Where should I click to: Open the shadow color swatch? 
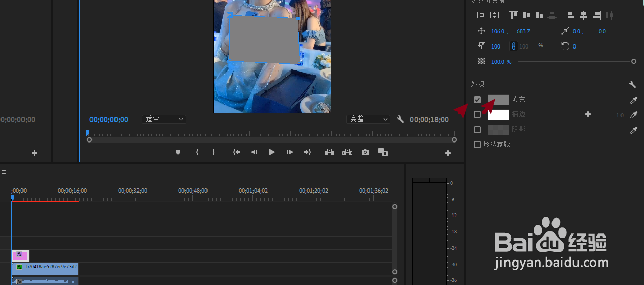coord(498,130)
